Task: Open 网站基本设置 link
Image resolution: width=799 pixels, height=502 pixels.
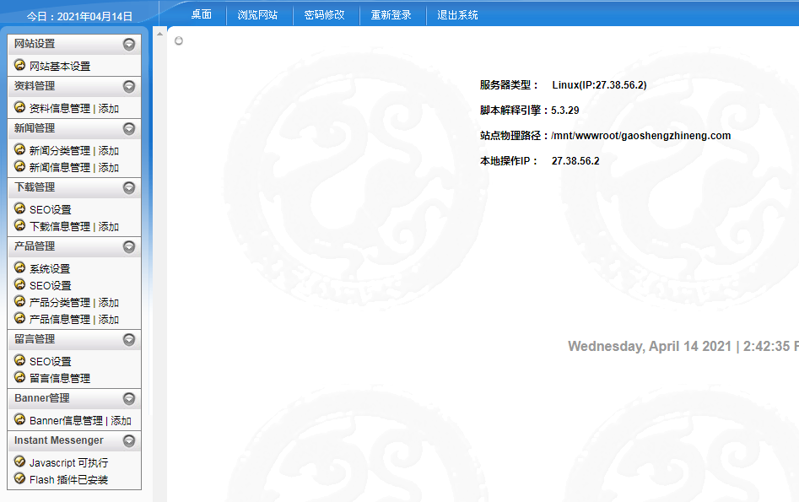Action: point(60,66)
